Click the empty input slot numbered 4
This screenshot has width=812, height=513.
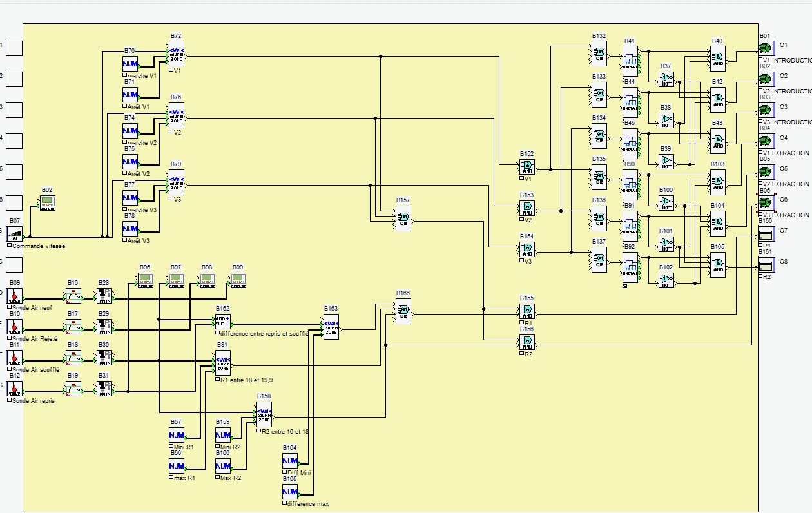coord(14,140)
